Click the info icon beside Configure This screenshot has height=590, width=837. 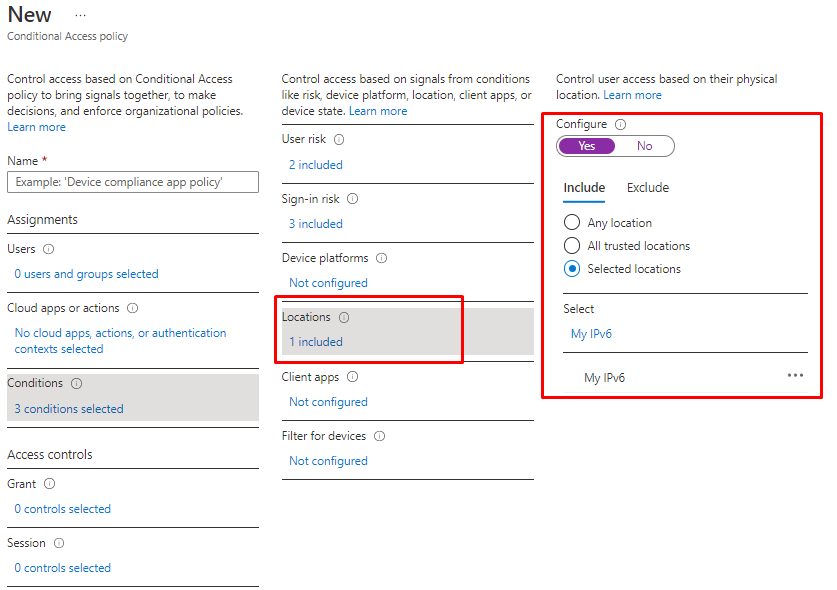[x=621, y=124]
